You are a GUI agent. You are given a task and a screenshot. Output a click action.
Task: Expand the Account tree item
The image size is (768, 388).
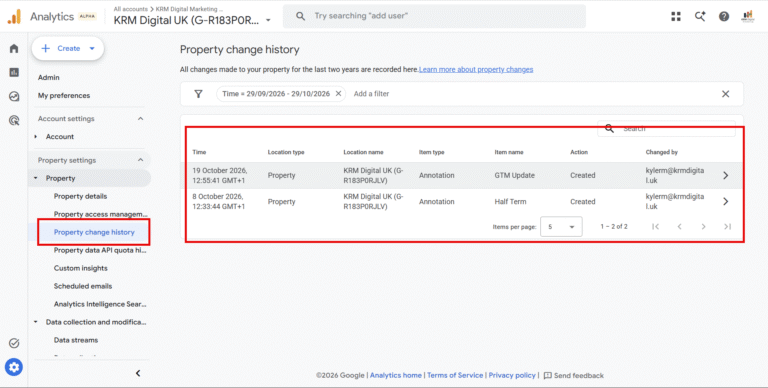(36, 137)
